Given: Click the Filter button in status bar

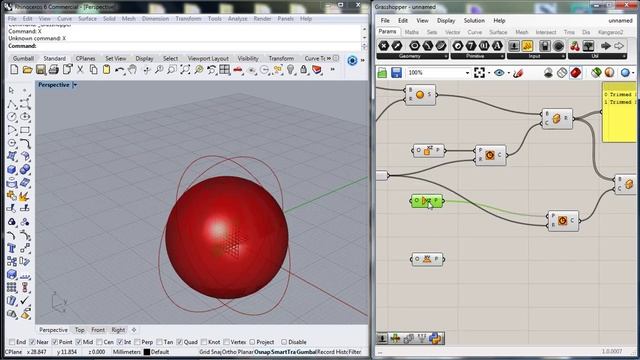Looking at the screenshot, I should 355,352.
